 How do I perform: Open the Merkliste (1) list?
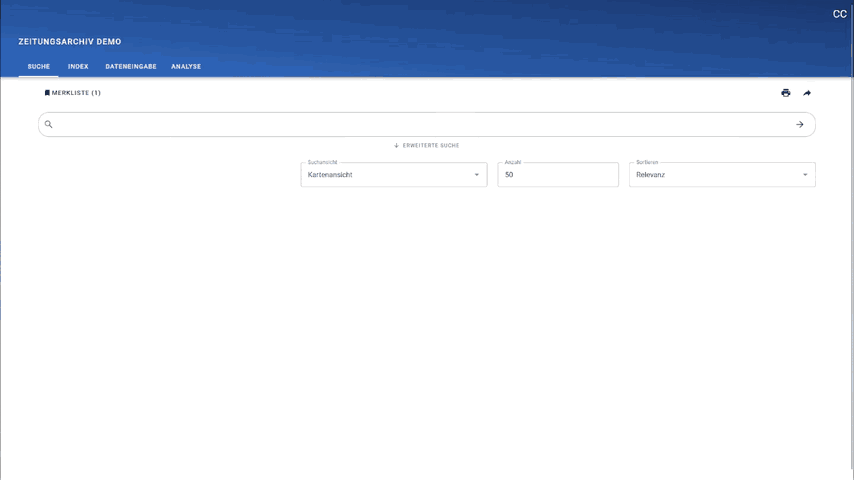click(76, 93)
